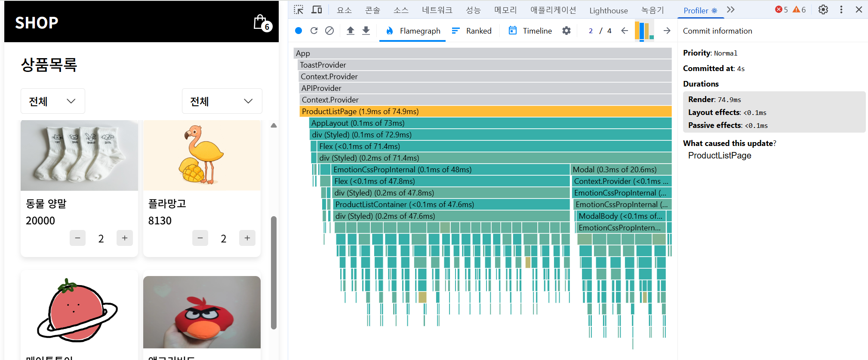Image resolution: width=868 pixels, height=360 pixels.
Task: Open Profiler view settings gear
Action: coord(566,31)
